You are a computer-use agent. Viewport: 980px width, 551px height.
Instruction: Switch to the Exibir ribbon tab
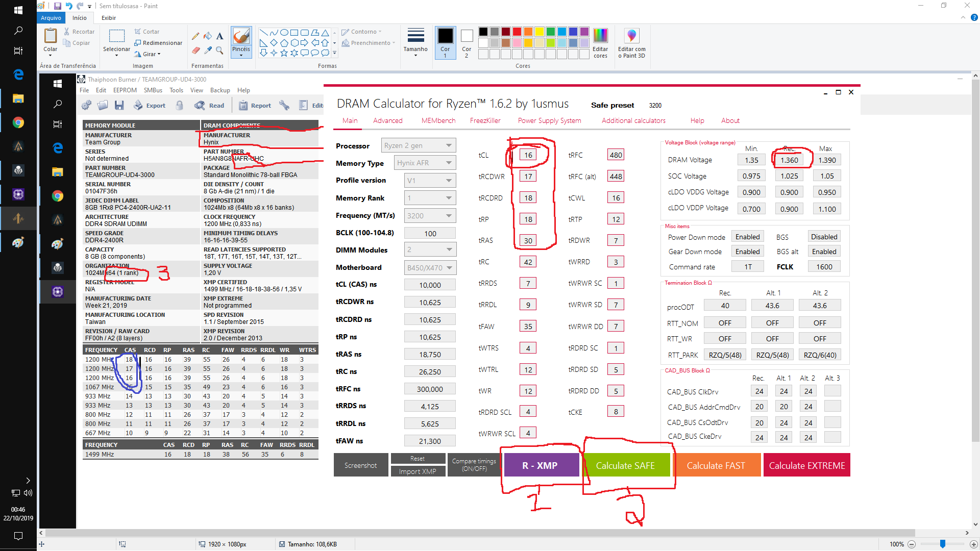coord(108,18)
